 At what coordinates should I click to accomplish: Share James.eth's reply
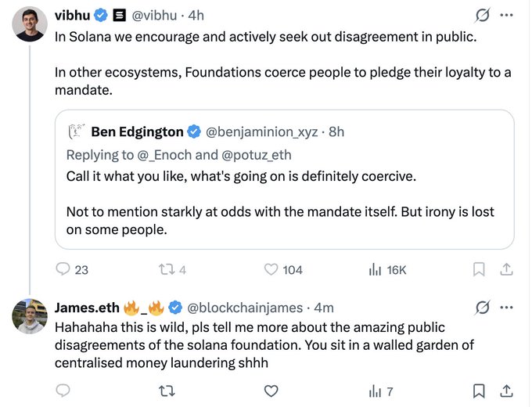tap(506, 390)
